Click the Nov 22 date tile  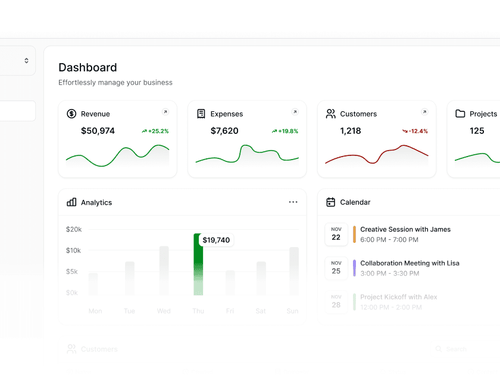click(x=336, y=234)
